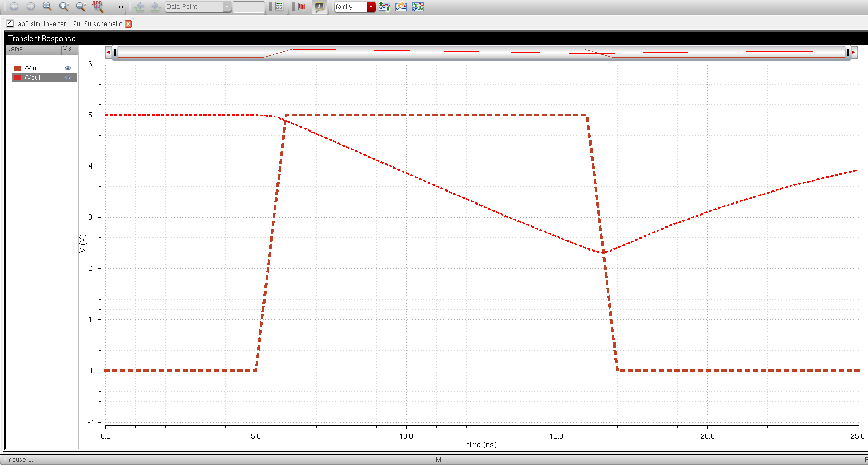Click the graph icon with green arrows
868x465 pixels.
[418, 7]
